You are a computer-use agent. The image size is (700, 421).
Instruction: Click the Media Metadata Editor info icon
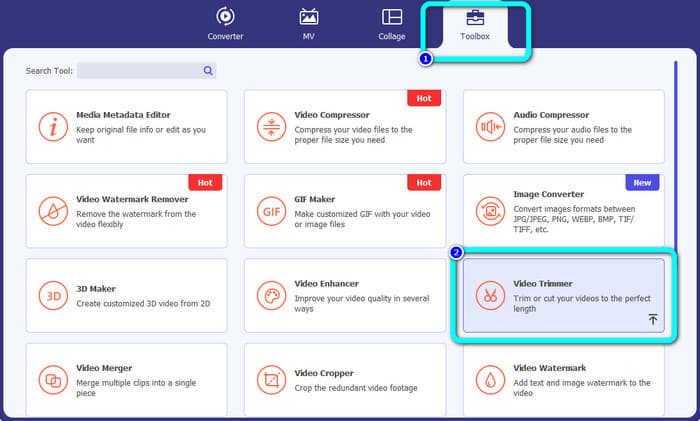[x=53, y=128]
